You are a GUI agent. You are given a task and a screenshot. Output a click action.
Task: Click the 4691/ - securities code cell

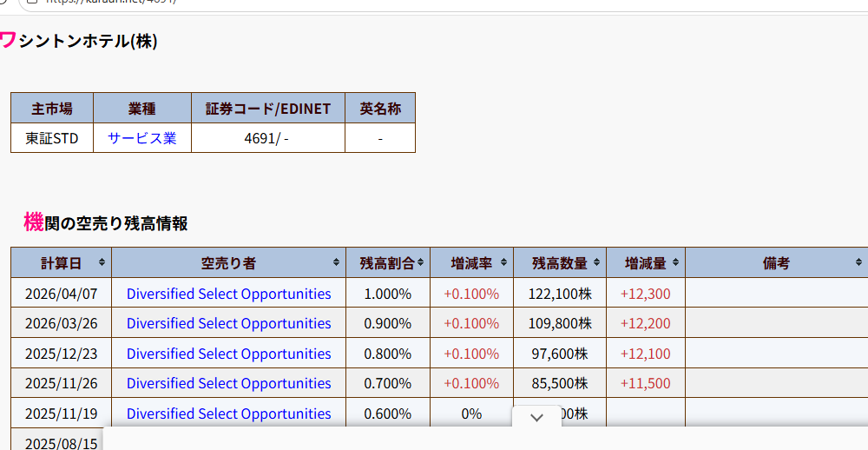click(x=267, y=138)
